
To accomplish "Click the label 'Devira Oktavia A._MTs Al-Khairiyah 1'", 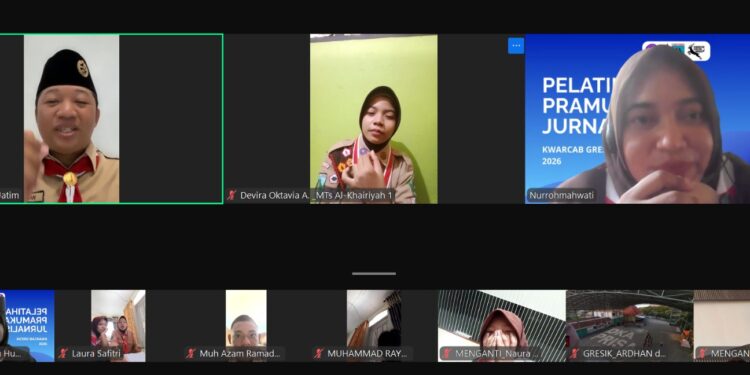I will pyautogui.click(x=316, y=195).
